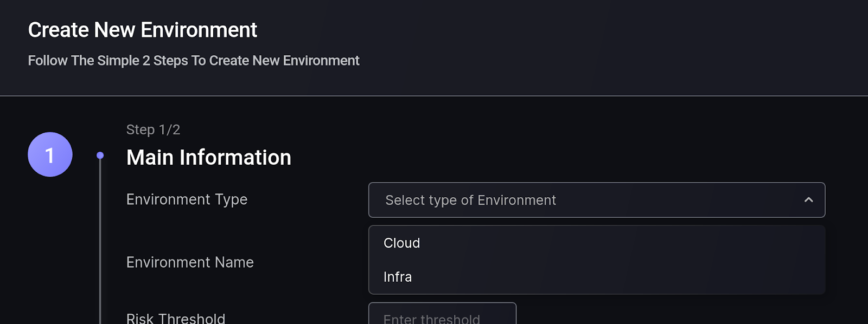
Task: Click the stepper dot beside Main Information
Action: 100,155
